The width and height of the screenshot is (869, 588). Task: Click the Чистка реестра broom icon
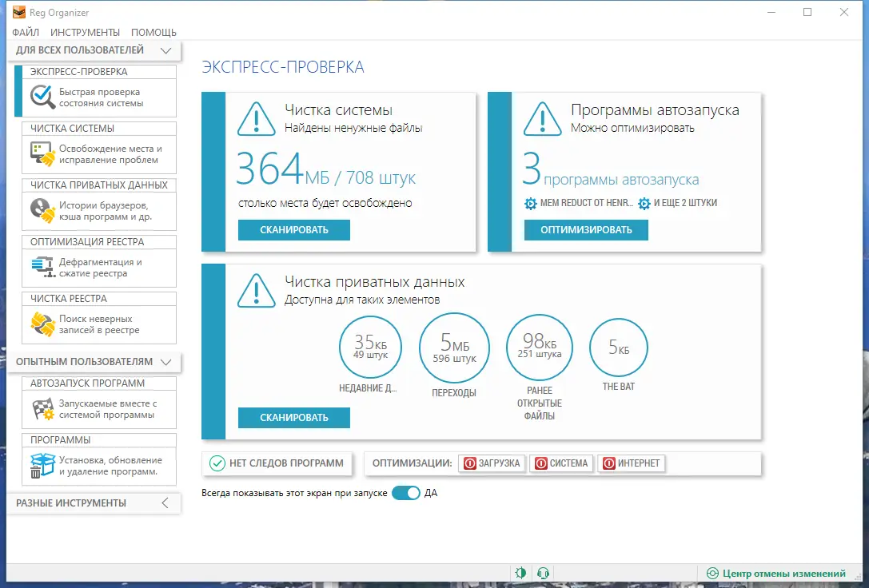pyautogui.click(x=42, y=324)
